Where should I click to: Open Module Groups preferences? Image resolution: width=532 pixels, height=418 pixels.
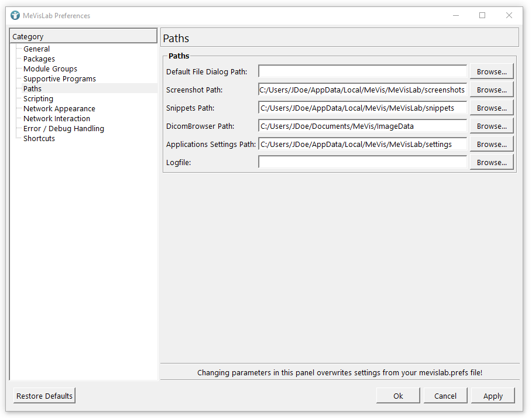[x=50, y=69]
